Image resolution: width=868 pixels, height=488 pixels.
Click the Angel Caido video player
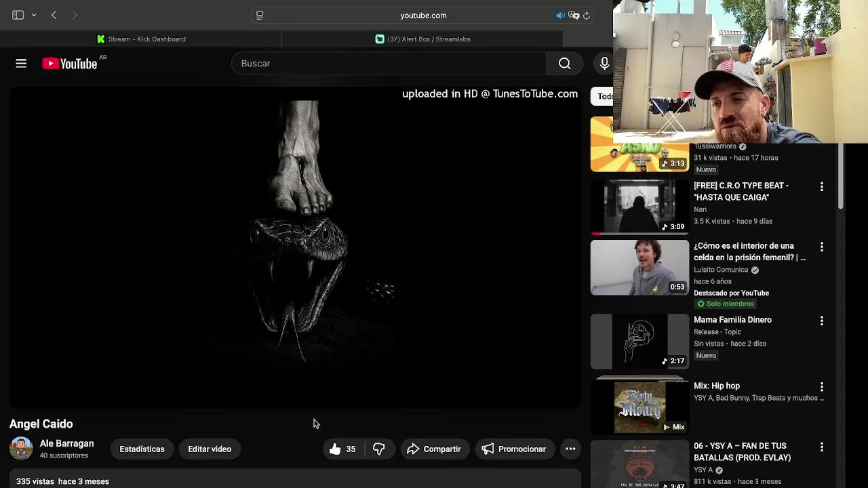pos(295,247)
